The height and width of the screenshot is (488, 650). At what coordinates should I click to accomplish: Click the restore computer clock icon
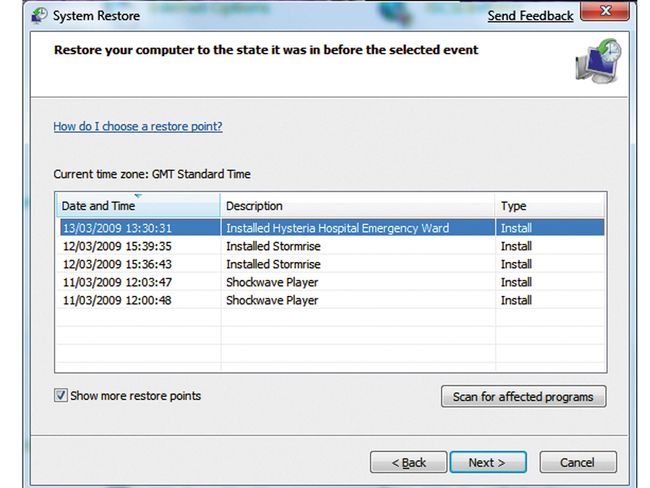click(598, 61)
